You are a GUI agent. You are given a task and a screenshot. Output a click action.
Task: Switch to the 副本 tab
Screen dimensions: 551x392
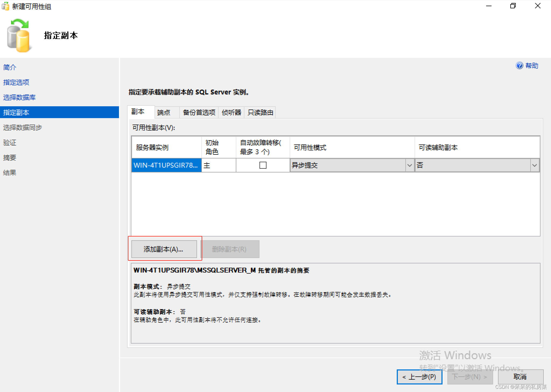click(141, 112)
